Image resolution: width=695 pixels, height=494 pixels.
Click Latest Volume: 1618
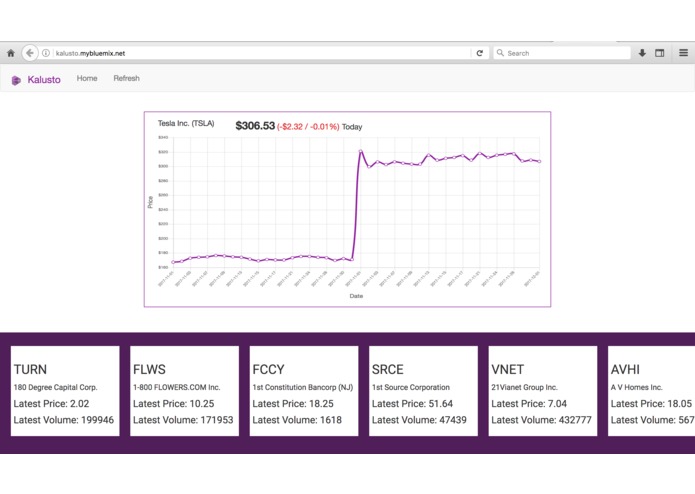click(297, 420)
